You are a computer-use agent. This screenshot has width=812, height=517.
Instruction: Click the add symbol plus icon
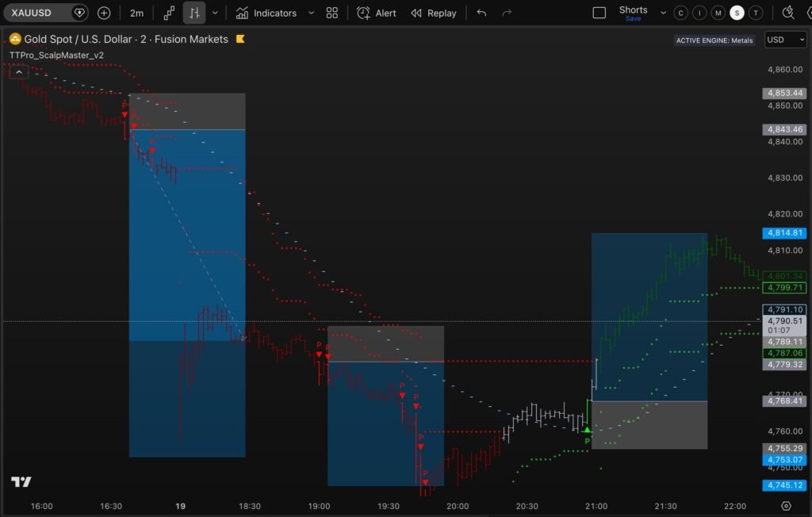tap(104, 13)
